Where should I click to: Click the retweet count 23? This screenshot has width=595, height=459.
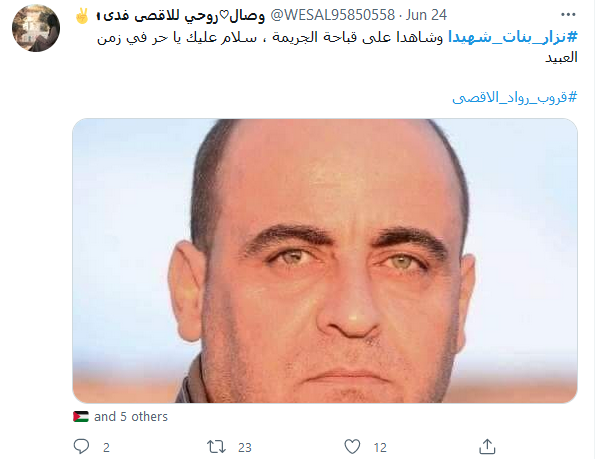tap(245, 448)
